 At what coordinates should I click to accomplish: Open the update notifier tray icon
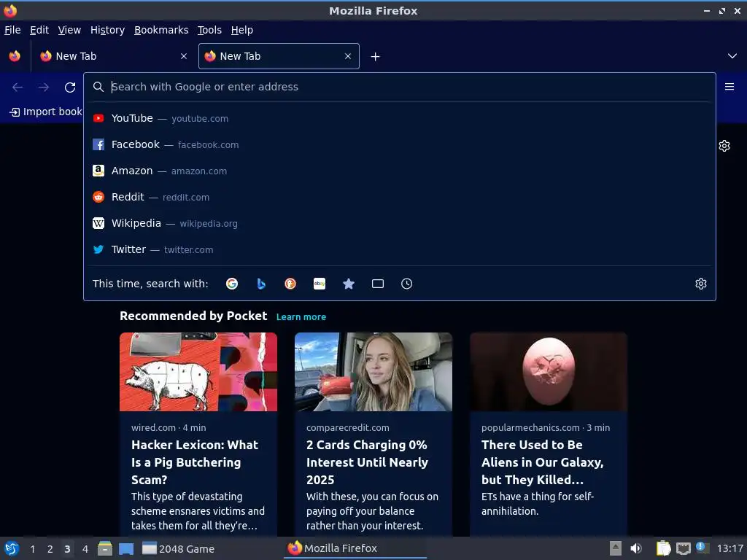[703, 548]
